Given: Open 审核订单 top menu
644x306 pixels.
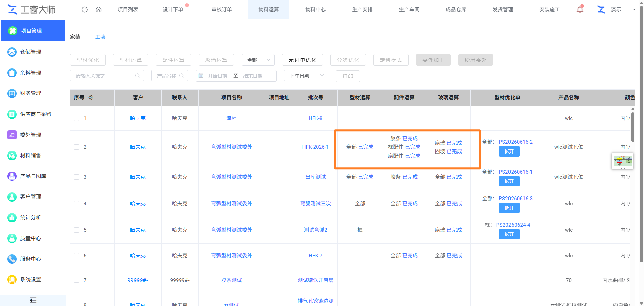Looking at the screenshot, I should tap(222, 9).
